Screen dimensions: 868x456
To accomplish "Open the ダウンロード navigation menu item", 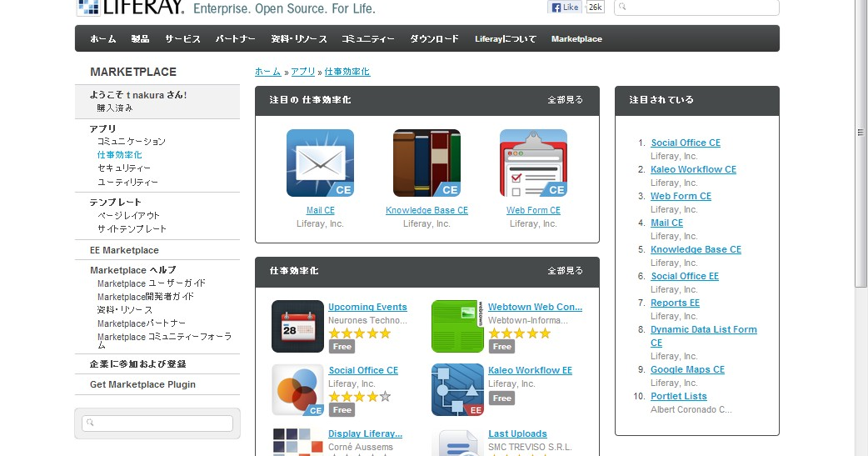I will pyautogui.click(x=434, y=39).
